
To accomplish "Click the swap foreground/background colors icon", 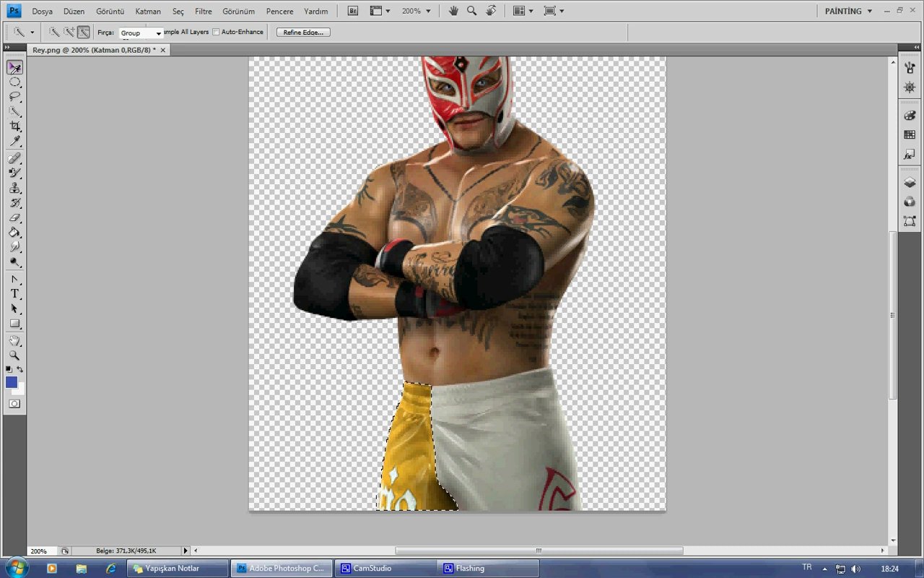I will click(20, 369).
